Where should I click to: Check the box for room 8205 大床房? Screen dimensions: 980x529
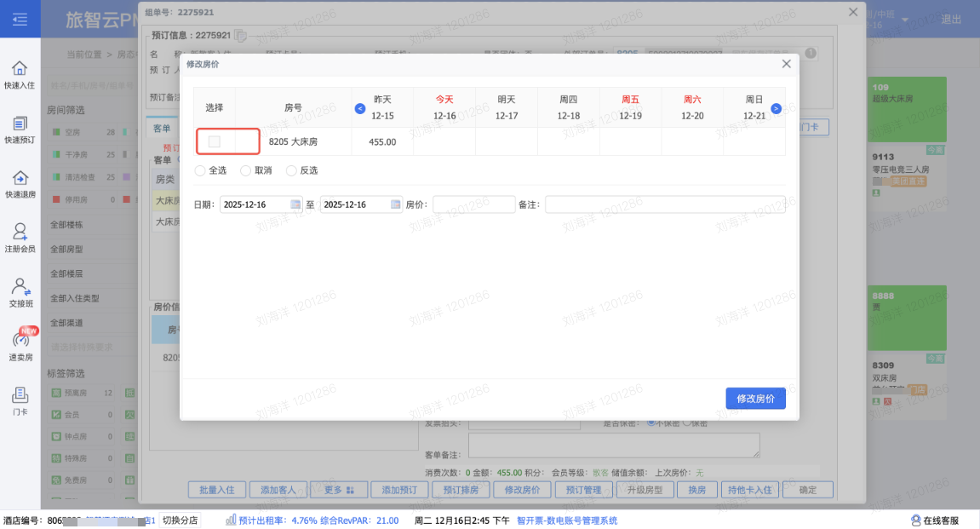tap(215, 142)
